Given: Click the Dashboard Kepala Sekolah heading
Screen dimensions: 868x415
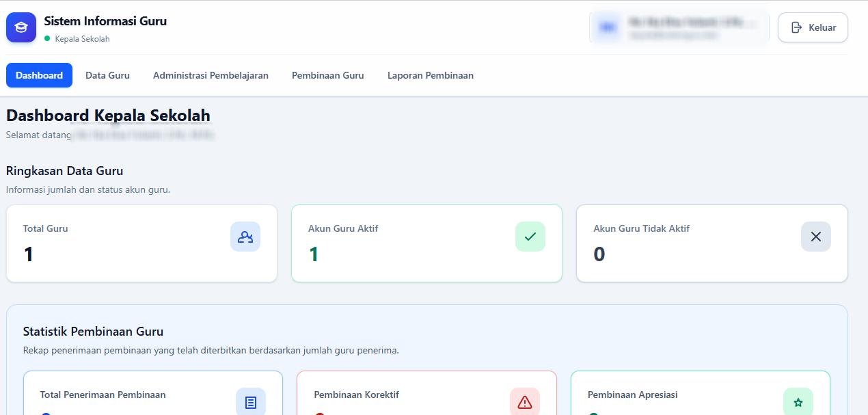Looking at the screenshot, I should tap(108, 116).
